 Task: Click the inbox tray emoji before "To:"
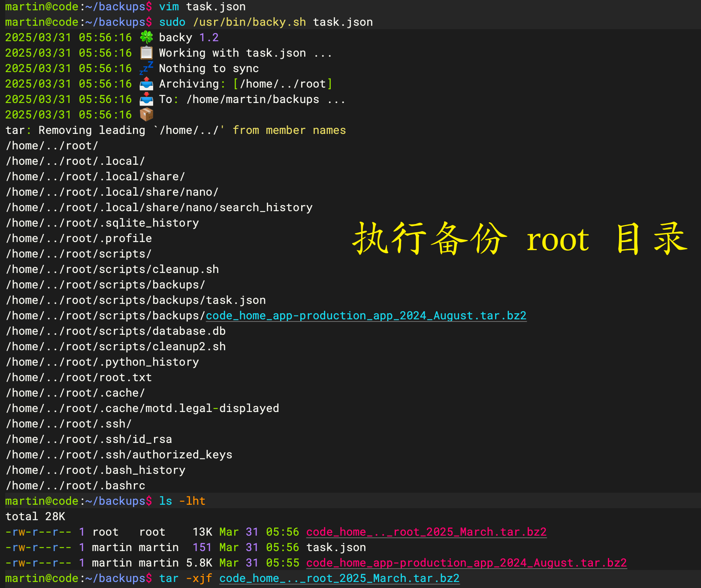146,99
